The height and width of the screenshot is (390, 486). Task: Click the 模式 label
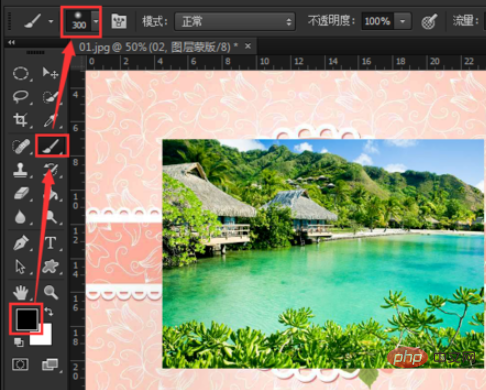point(155,22)
